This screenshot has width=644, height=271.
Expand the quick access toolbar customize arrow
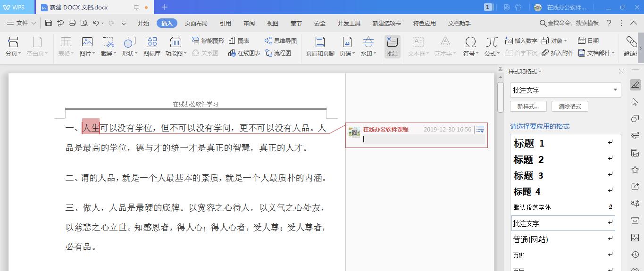[x=124, y=23]
